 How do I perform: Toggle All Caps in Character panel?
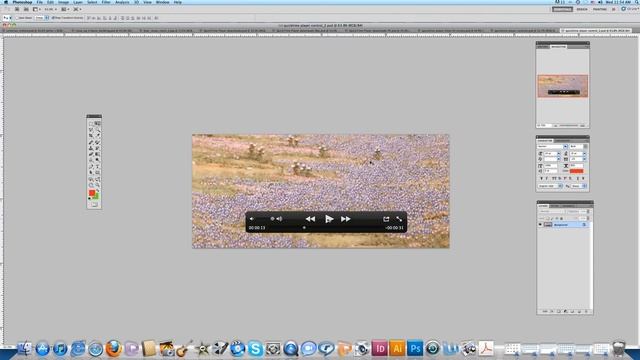[x=554, y=178]
